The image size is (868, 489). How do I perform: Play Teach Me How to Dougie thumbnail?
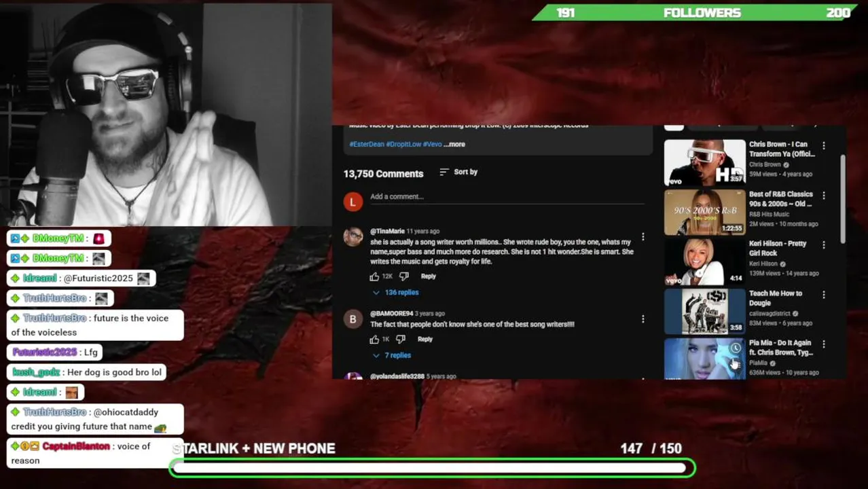pyautogui.click(x=704, y=312)
